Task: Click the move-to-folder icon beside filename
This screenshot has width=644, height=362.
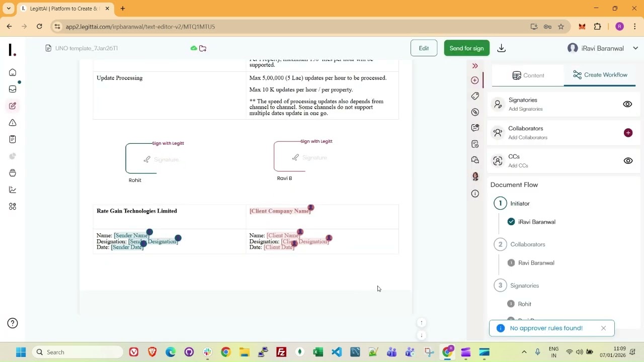Action: [x=203, y=48]
